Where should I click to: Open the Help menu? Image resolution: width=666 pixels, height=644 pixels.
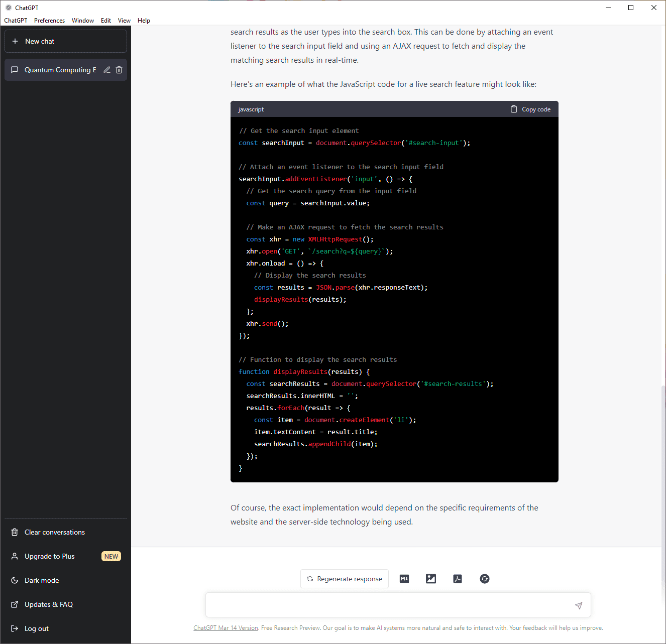(144, 21)
